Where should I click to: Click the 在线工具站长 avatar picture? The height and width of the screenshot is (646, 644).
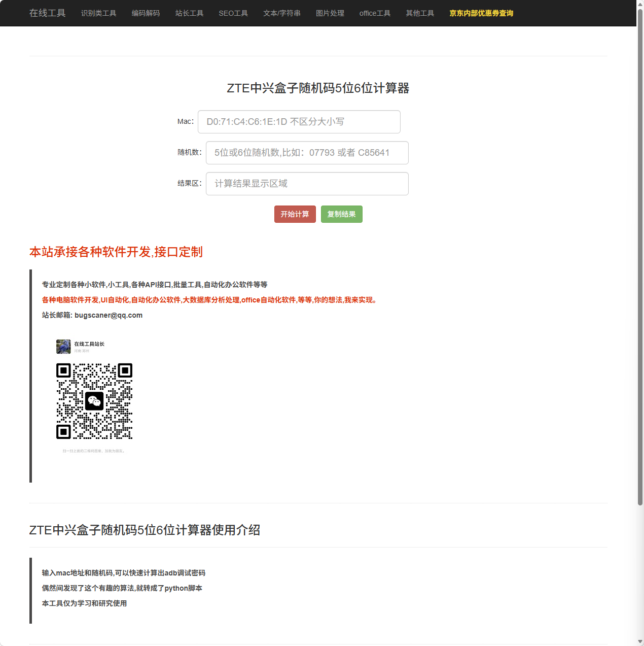pyautogui.click(x=63, y=347)
